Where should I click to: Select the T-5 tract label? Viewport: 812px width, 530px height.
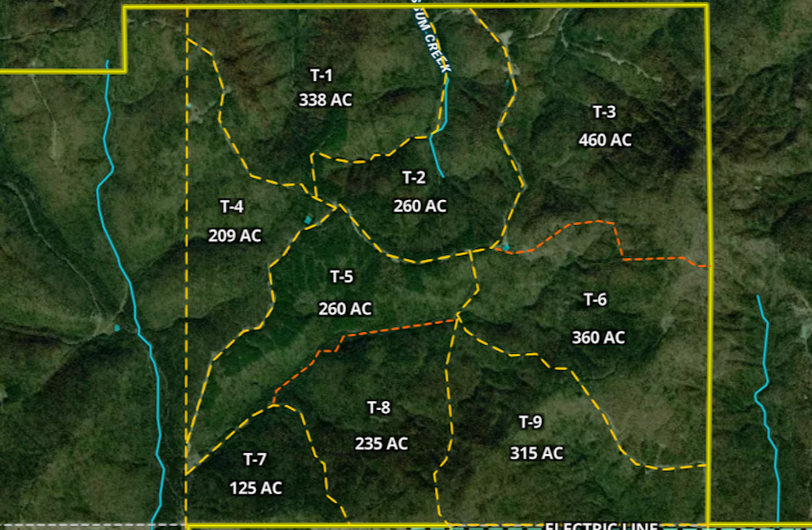341,277
